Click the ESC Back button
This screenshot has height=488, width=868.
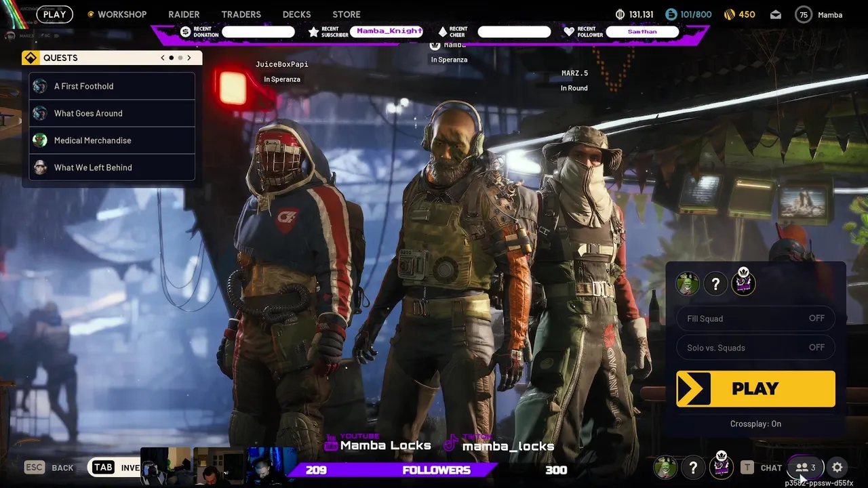pyautogui.click(x=49, y=468)
